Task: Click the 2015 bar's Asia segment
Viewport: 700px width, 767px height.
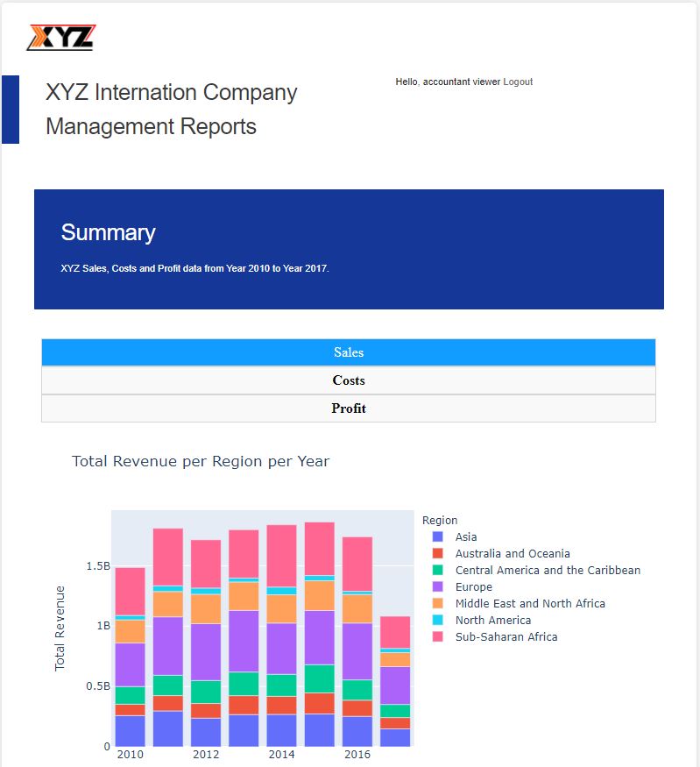Action: pos(319,729)
